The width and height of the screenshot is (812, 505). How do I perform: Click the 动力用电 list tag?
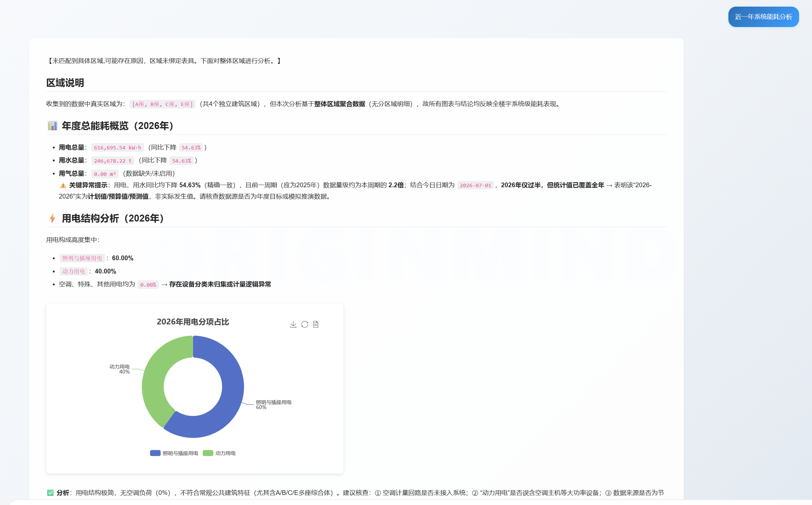click(x=73, y=272)
